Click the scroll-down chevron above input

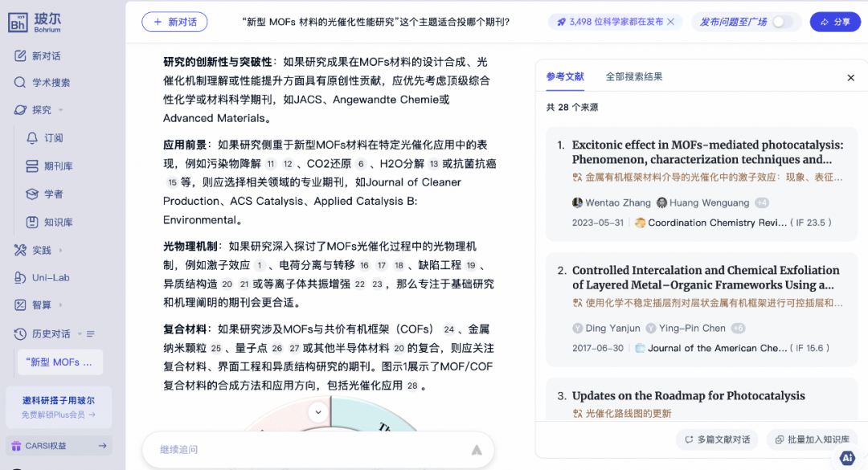click(318, 412)
